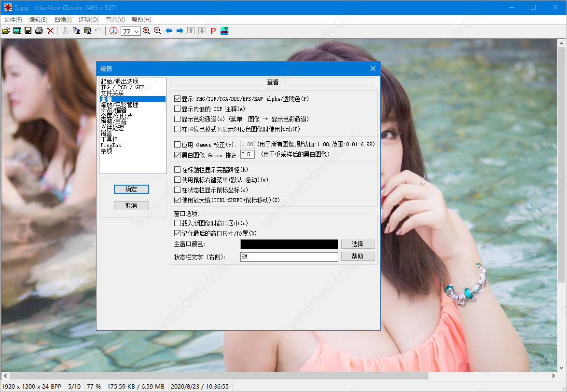Click the 确定 button
Viewport: 567px width, 392px height.
coord(131,189)
